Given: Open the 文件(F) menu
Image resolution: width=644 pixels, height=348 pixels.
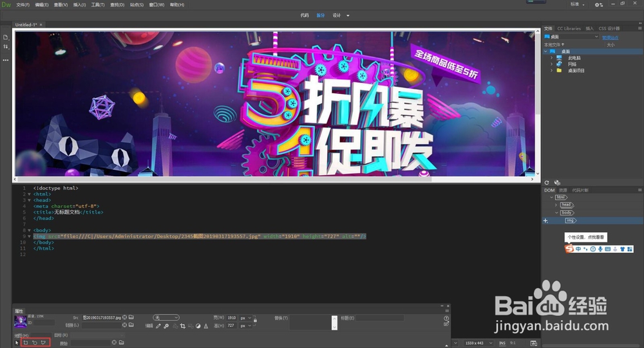Looking at the screenshot, I should [x=23, y=5].
